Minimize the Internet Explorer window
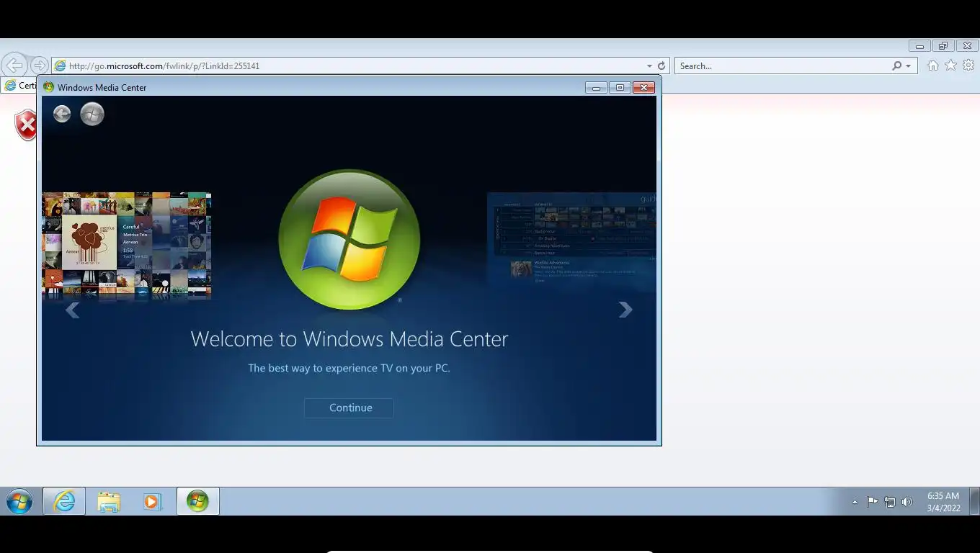Image resolution: width=980 pixels, height=553 pixels. 919,46
